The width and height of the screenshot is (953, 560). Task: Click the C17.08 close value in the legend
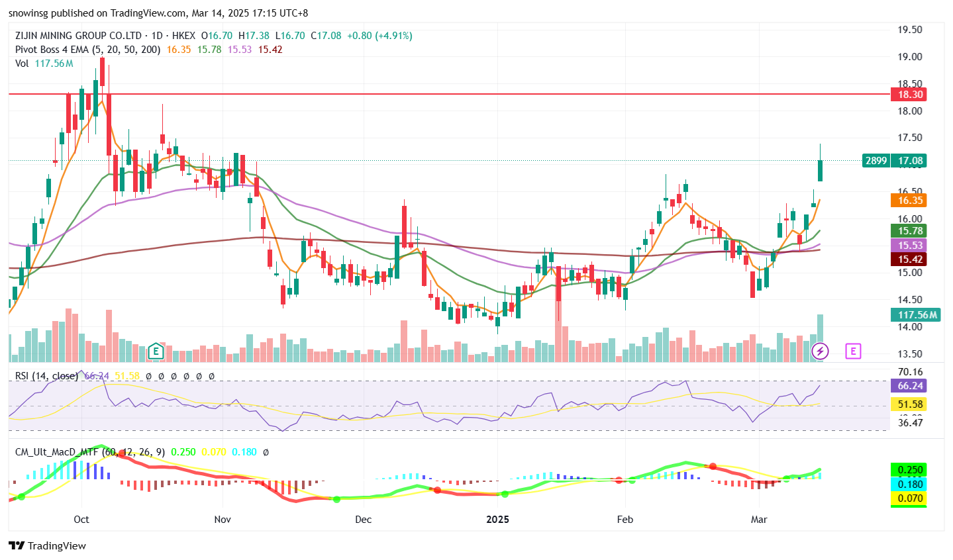326,36
